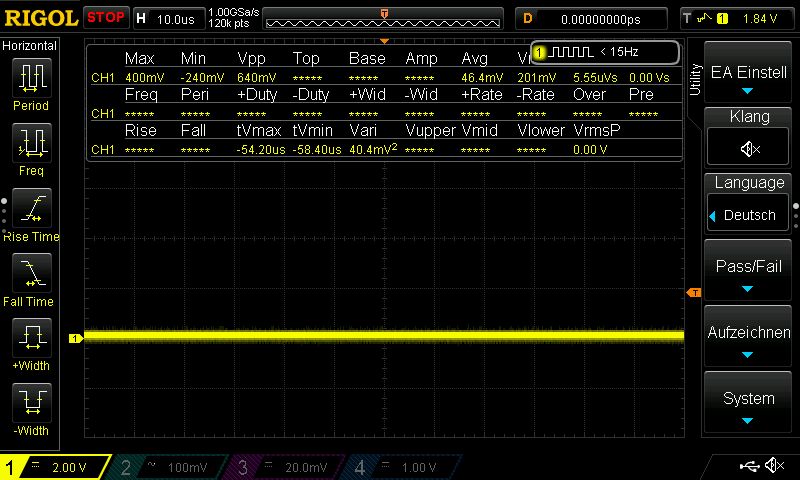The height and width of the screenshot is (480, 800).
Task: Toggle channel 3 at 20.0mV
Action: 290,467
